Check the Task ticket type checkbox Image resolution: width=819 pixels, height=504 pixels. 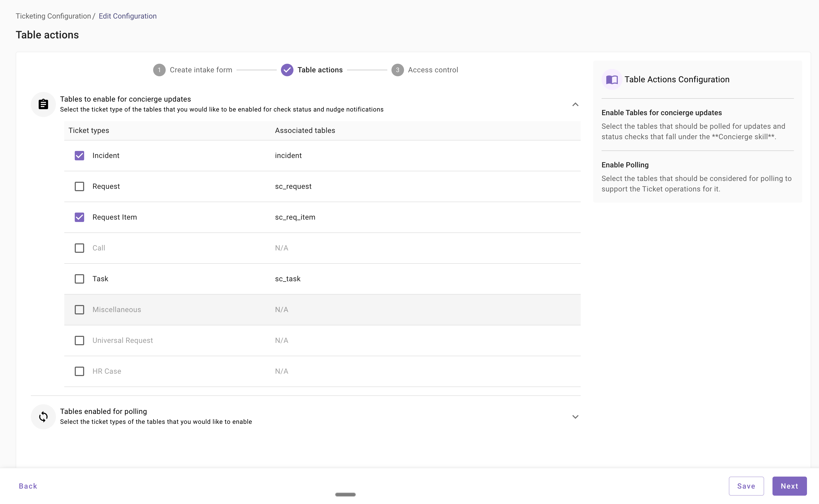(79, 279)
